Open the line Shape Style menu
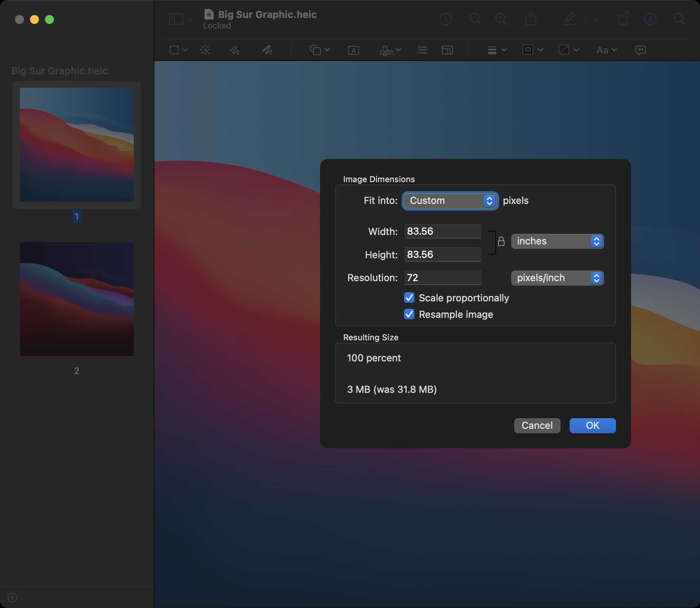The height and width of the screenshot is (608, 700). click(x=497, y=50)
